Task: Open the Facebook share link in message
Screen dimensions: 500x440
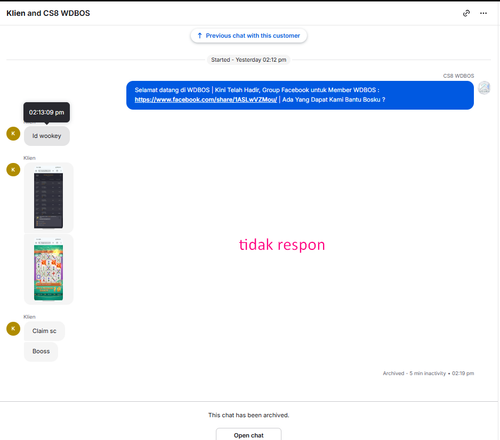Action: click(206, 100)
